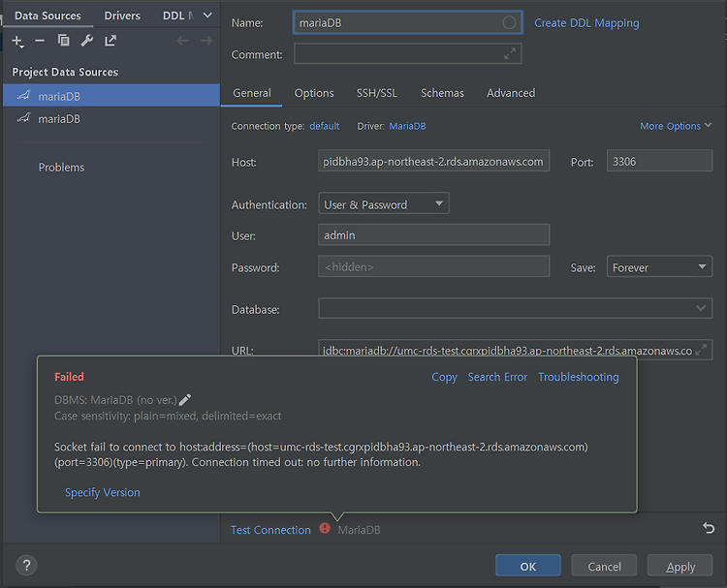
Task: Open the Advanced tab
Action: coord(511,93)
